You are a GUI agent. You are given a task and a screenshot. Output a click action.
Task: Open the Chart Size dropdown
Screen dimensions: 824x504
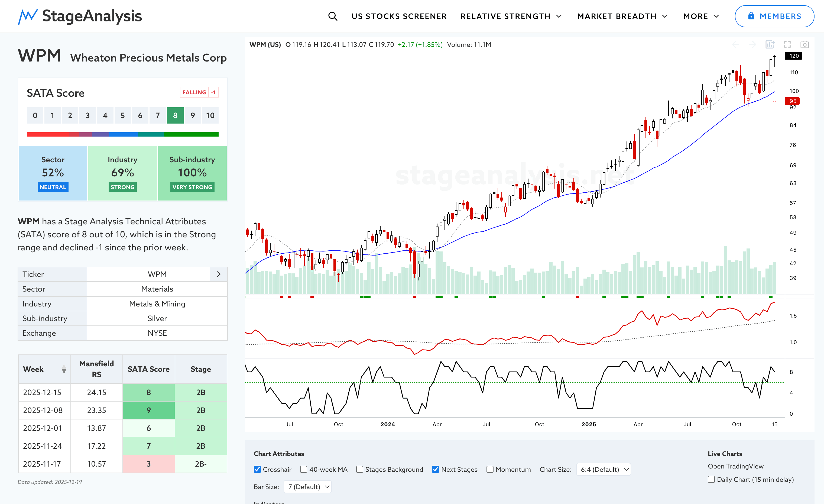coord(604,469)
